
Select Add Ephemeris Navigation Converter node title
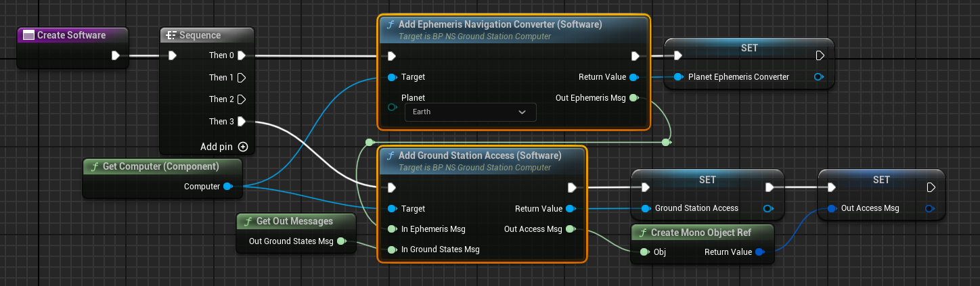[499, 25]
